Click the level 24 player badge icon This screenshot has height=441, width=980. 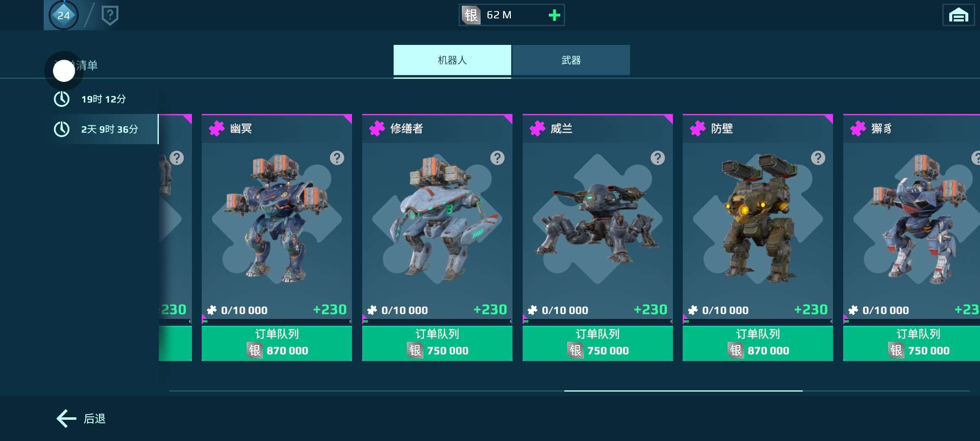point(63,15)
